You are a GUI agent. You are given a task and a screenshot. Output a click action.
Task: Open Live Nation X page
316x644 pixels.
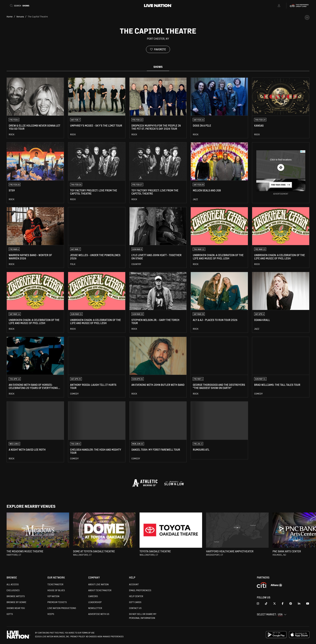275,604
